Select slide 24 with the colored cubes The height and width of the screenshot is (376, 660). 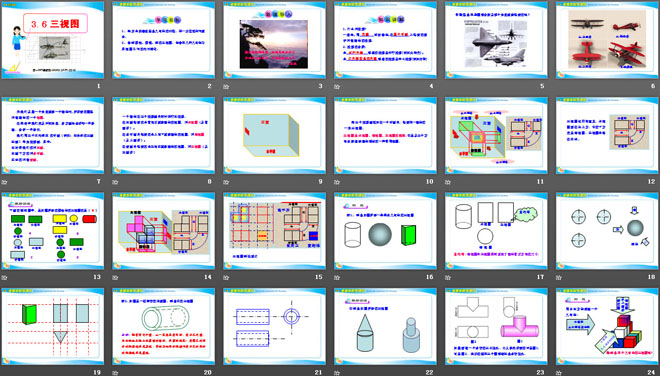(607, 326)
